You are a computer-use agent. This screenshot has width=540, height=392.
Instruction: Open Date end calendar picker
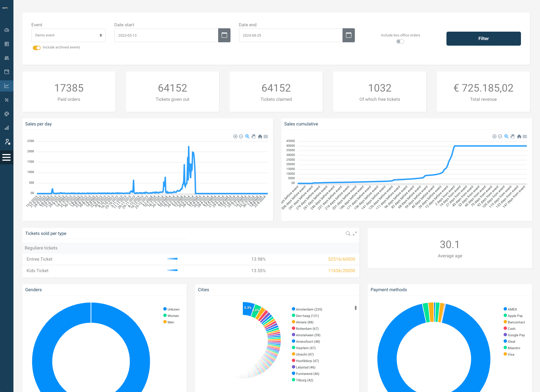point(348,35)
